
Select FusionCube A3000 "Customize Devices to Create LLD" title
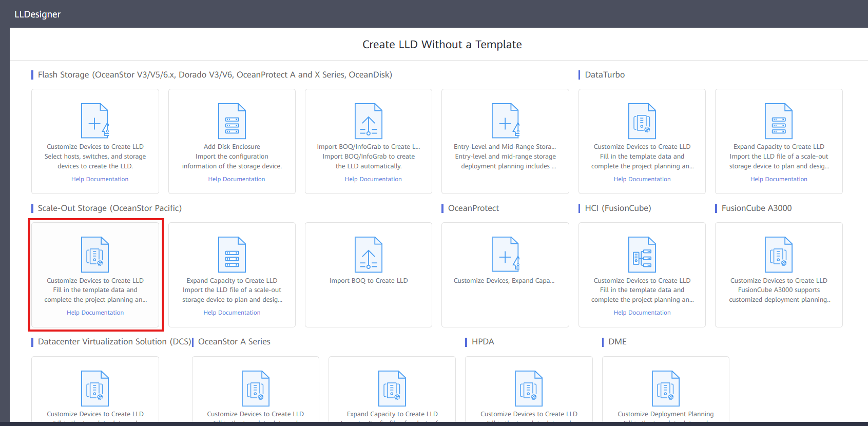coord(779,281)
